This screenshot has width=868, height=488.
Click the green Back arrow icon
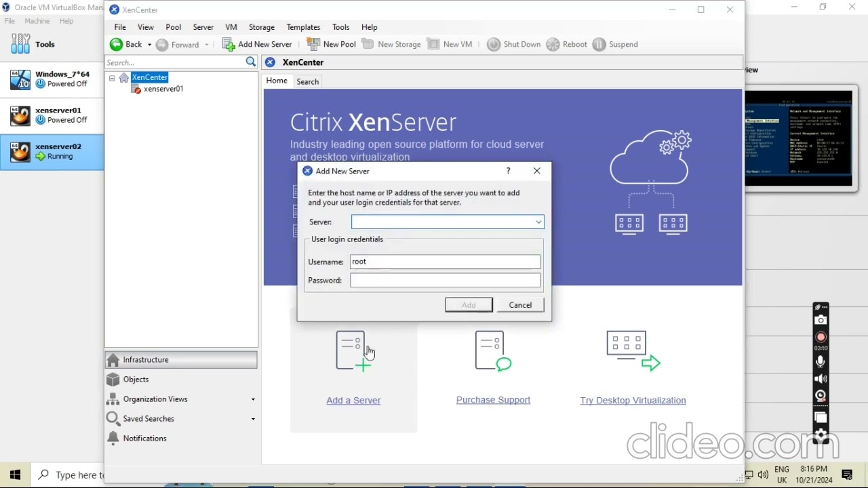point(117,44)
